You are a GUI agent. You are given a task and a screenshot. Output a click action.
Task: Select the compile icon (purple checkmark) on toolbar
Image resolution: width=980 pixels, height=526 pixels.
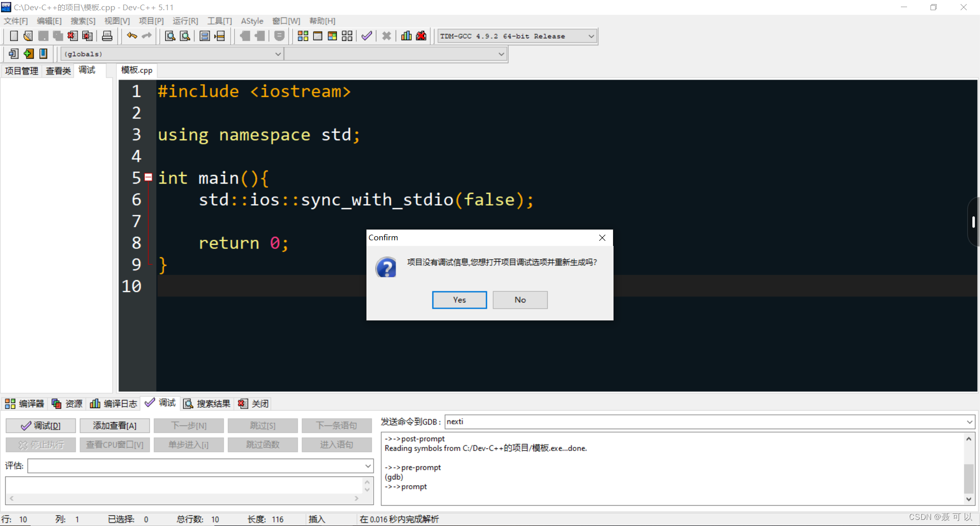pyautogui.click(x=366, y=36)
